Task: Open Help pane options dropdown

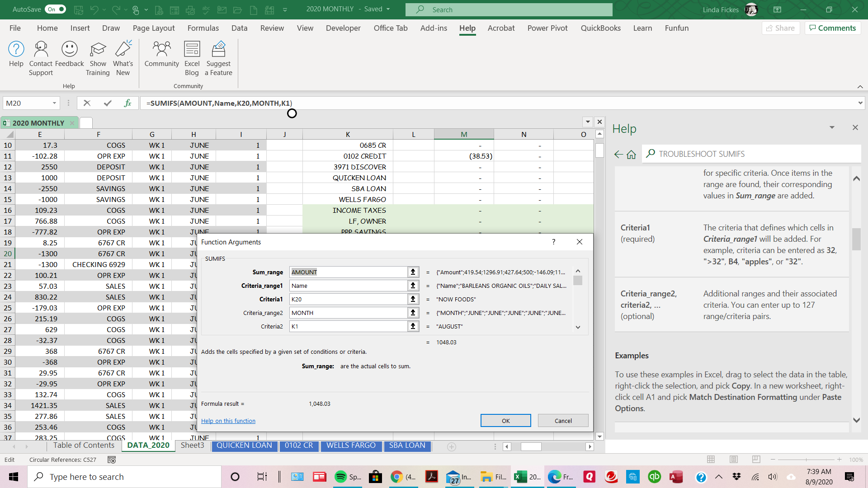Action: click(832, 128)
